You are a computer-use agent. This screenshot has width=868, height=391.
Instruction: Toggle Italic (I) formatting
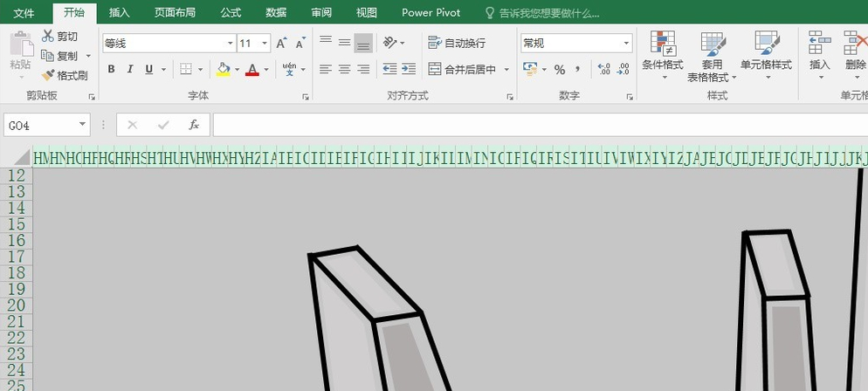click(130, 69)
